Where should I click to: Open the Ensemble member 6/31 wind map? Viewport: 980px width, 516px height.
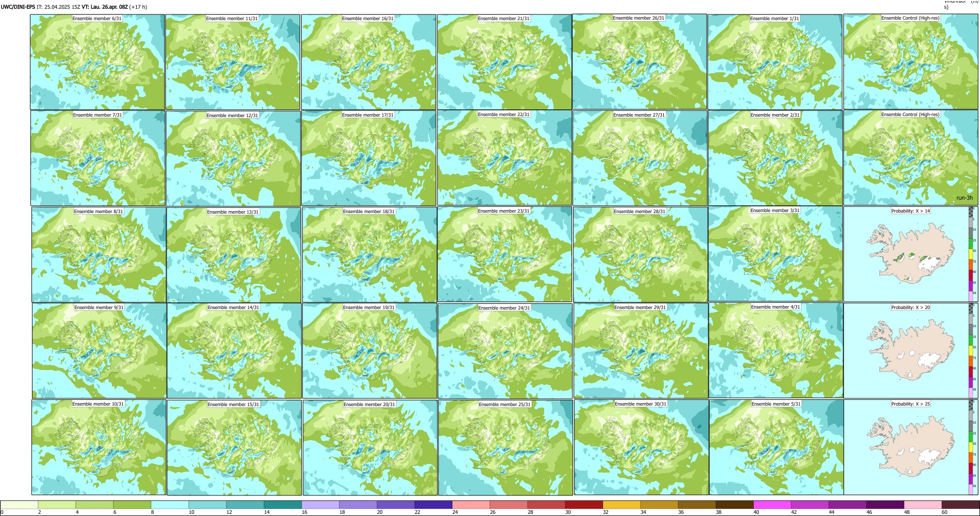coord(97,62)
